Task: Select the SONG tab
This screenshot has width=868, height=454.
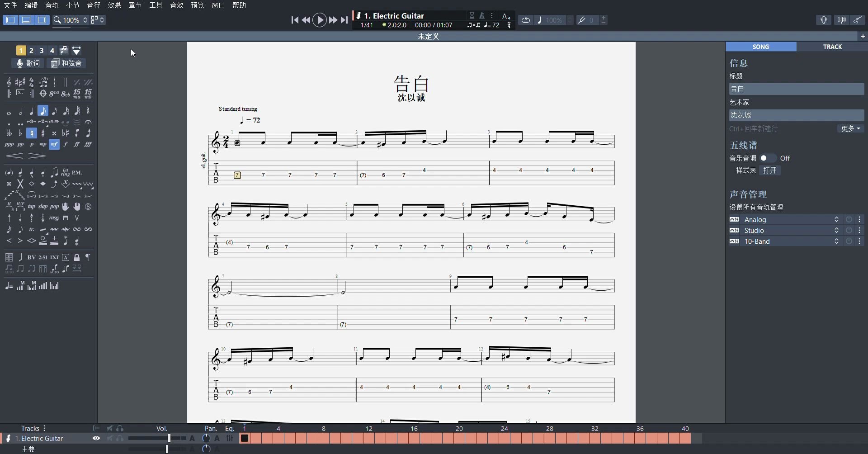Action: coord(761,47)
